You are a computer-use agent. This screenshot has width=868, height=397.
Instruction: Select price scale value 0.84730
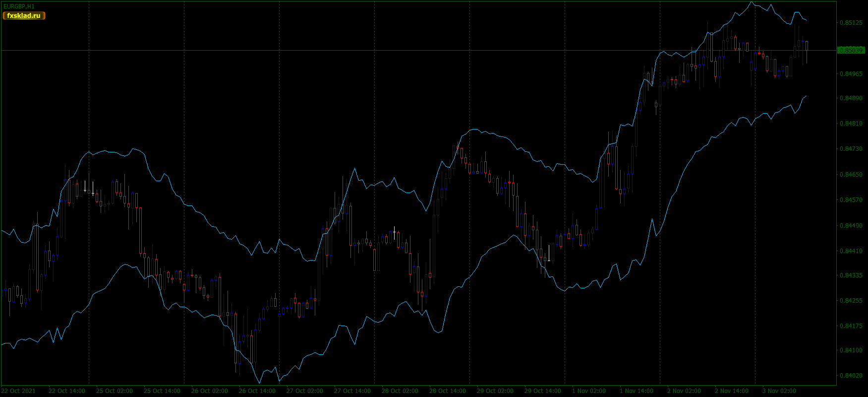851,149
